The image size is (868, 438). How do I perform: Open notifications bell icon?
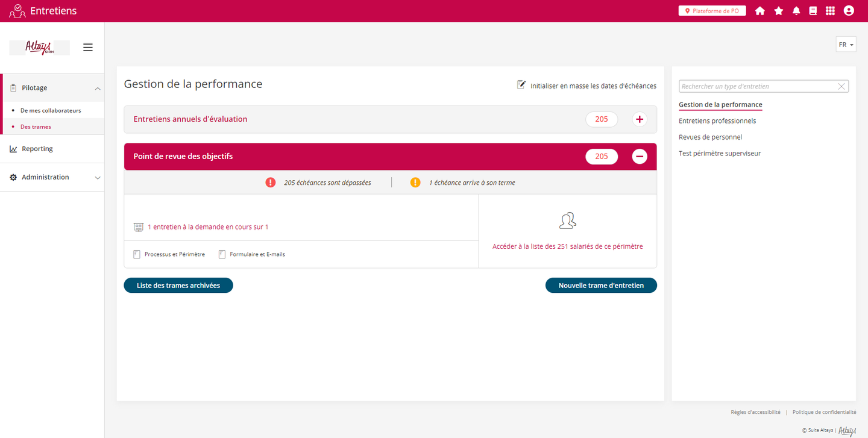click(796, 11)
